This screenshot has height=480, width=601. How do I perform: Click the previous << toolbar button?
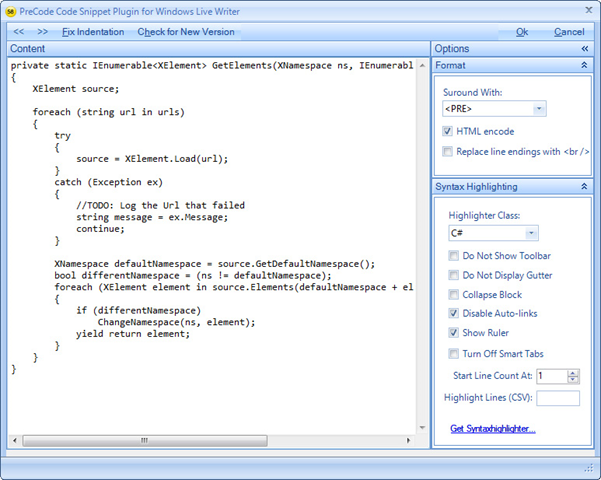point(18,32)
